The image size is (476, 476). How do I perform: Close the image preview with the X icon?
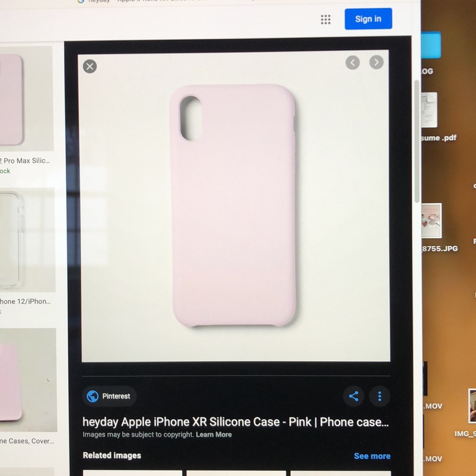coord(89,67)
